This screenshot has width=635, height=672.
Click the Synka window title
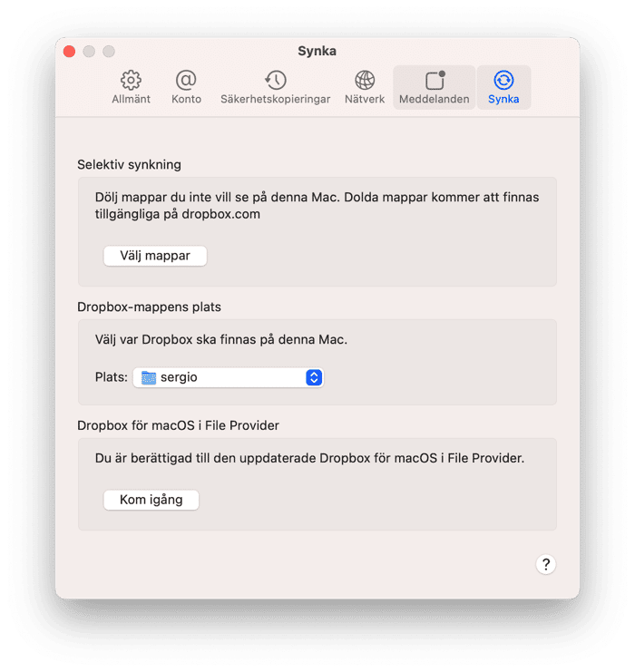tap(317, 51)
